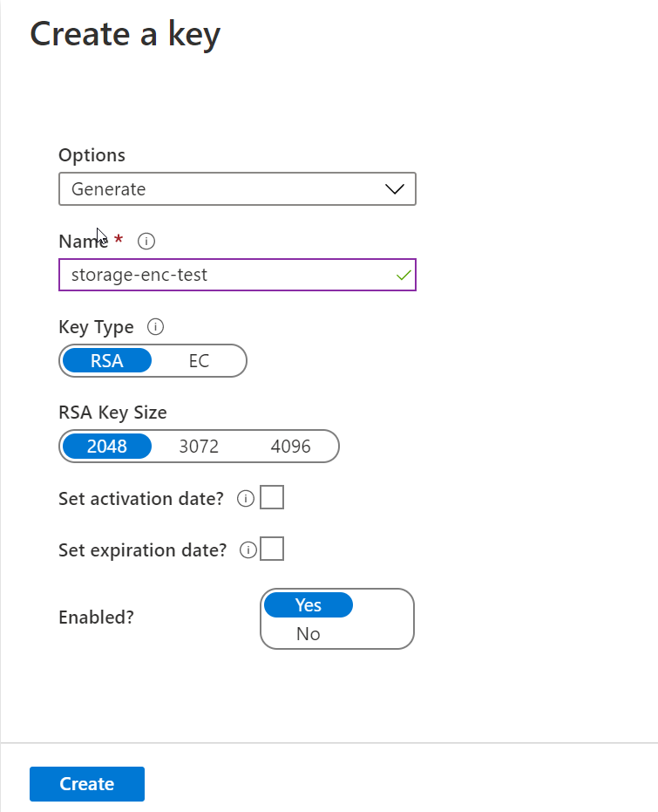
Task: Enable the Set activation date checkbox
Action: point(270,498)
